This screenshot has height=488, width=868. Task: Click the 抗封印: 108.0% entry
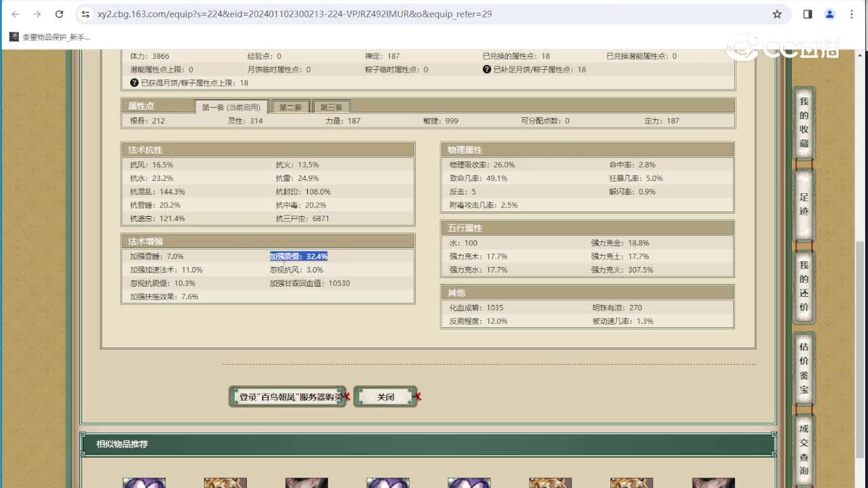(303, 192)
